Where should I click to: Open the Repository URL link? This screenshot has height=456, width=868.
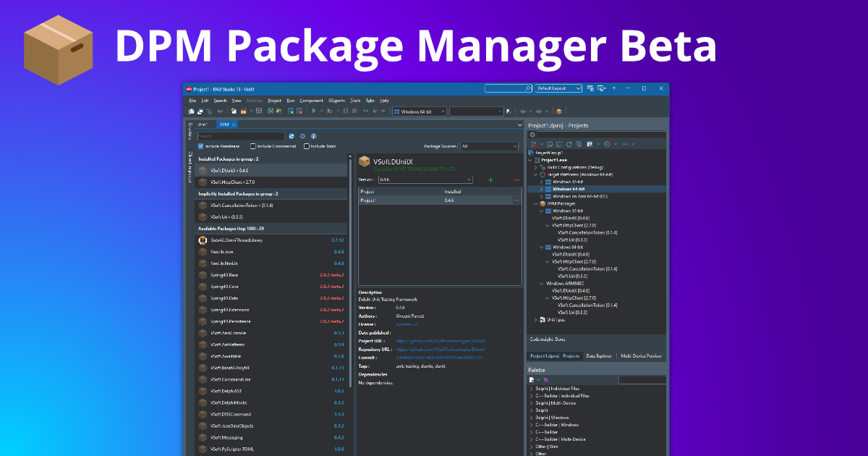pyautogui.click(x=439, y=349)
